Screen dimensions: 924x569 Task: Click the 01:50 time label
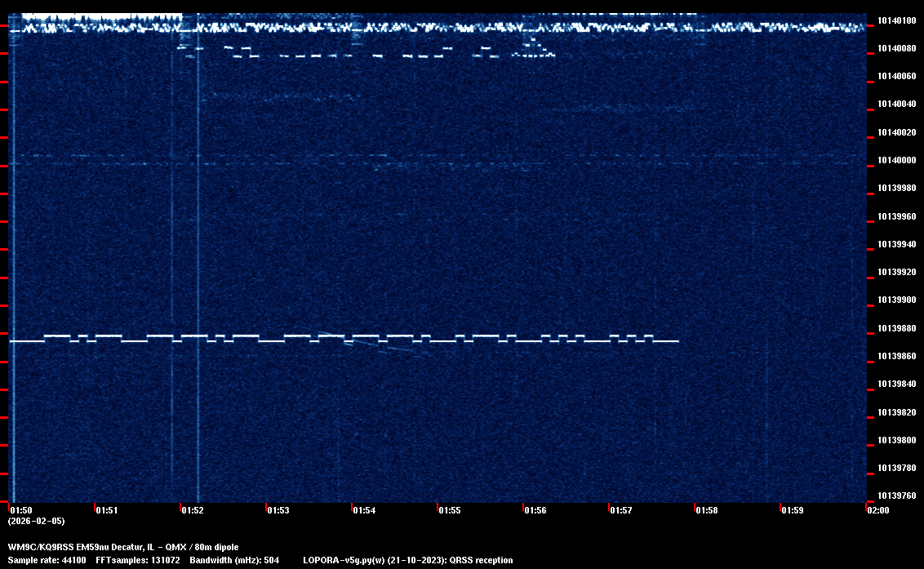(x=21, y=510)
